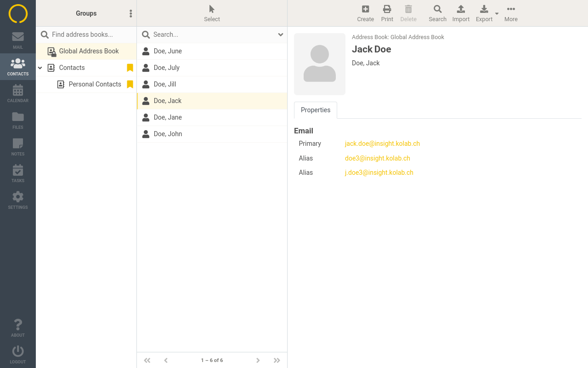The height and width of the screenshot is (368, 588).
Task: Switch to the Properties tab
Action: 316,110
